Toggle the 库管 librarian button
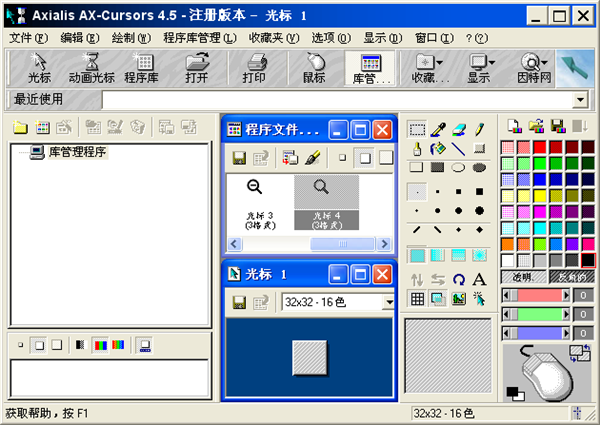600x425 pixels. coord(370,68)
